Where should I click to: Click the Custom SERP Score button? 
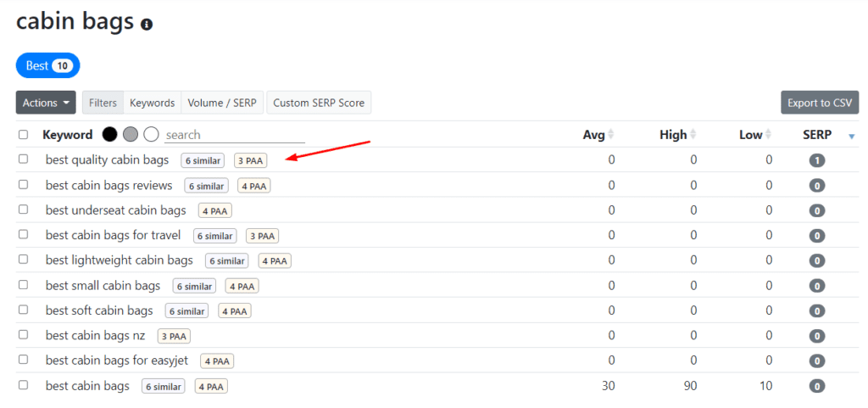click(x=319, y=103)
